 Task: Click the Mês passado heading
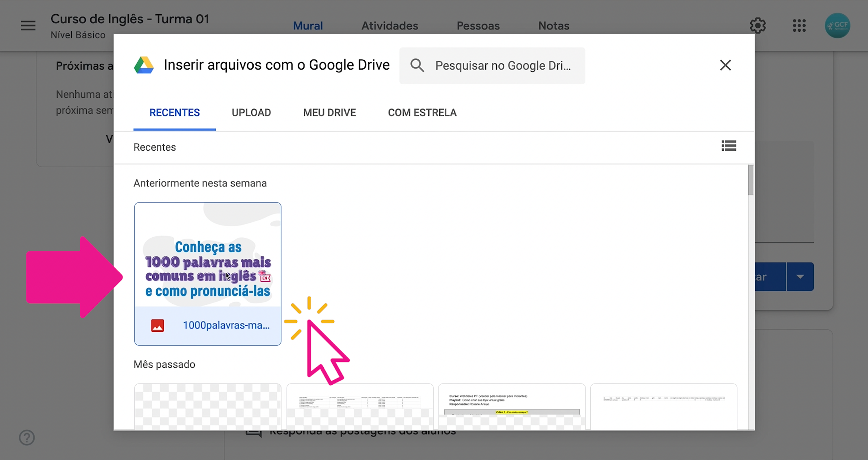tap(164, 364)
